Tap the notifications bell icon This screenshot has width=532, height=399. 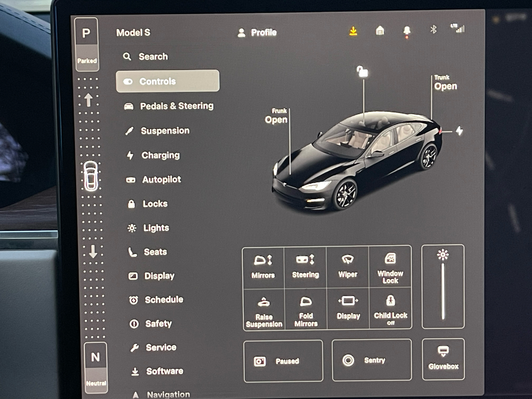pyautogui.click(x=407, y=31)
